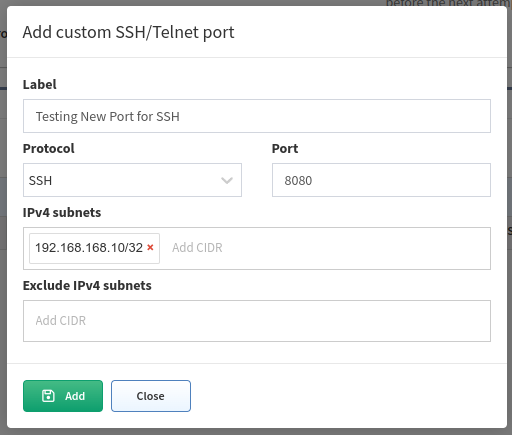
Task: Click the Protocol field label
Action: click(x=49, y=148)
